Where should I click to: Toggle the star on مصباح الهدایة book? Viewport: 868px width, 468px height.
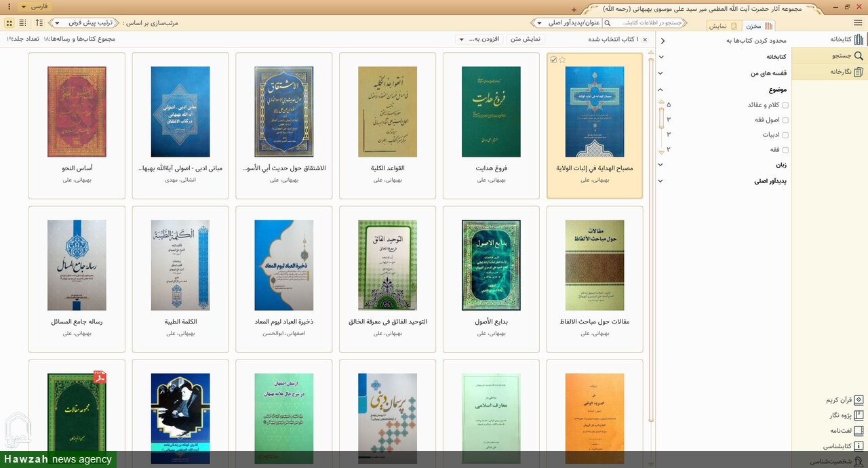pos(562,59)
